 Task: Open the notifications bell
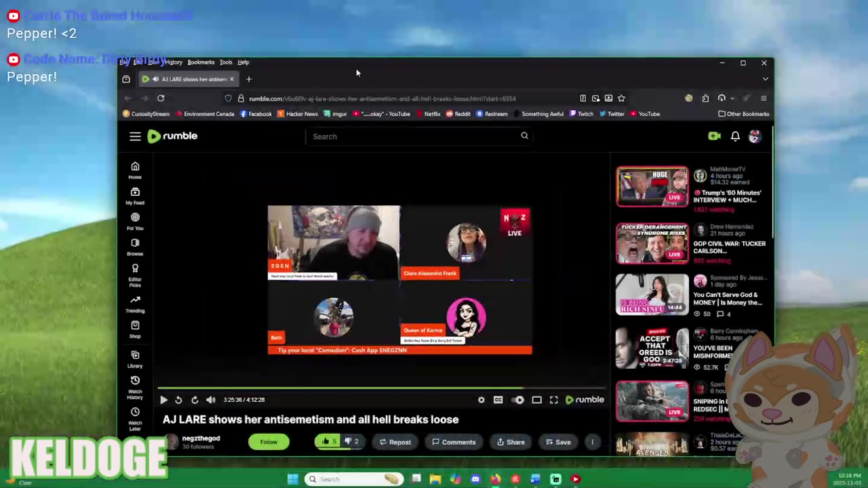pyautogui.click(x=735, y=136)
